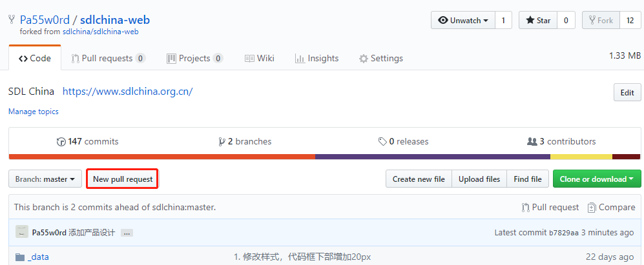
Task: Open the _data folder
Action: 38,257
